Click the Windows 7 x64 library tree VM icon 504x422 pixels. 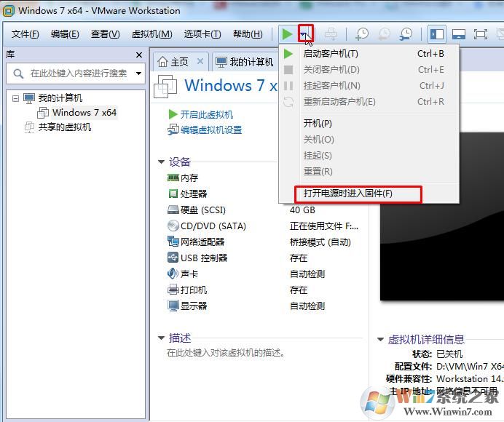click(x=43, y=113)
